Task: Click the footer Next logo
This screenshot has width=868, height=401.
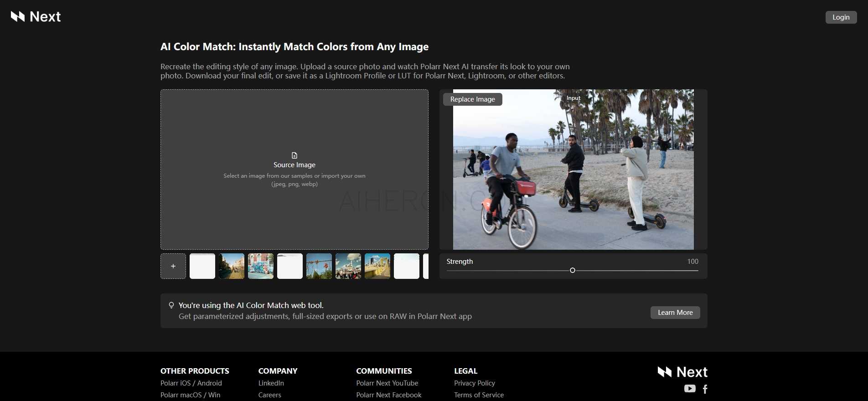Action: pos(682,372)
